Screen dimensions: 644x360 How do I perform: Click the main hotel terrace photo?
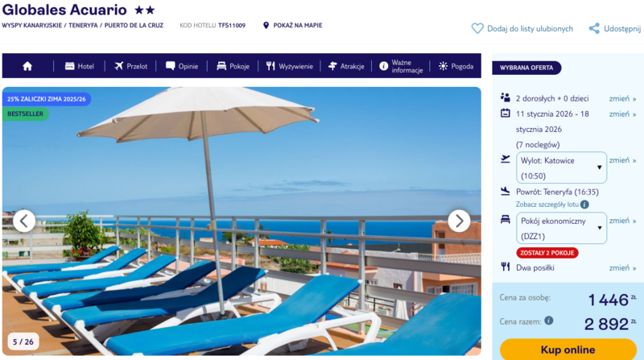pos(242,221)
